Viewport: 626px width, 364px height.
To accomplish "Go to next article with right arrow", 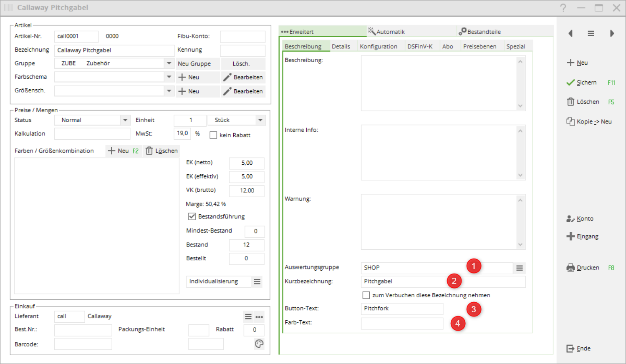I will [612, 33].
